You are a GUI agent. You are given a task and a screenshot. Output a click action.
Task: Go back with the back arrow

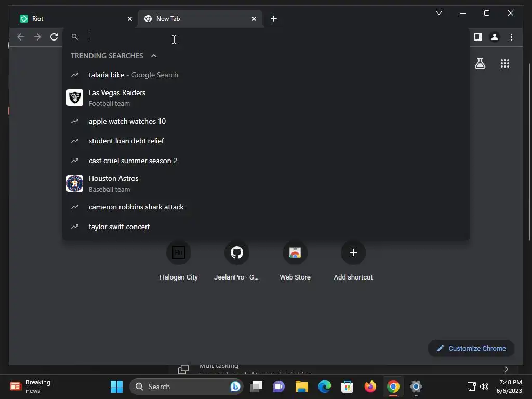pos(21,37)
